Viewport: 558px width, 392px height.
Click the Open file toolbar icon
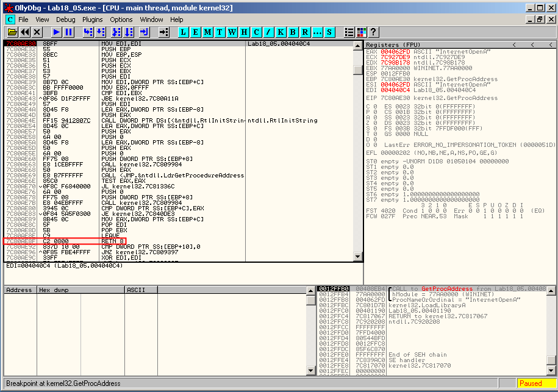tap(12, 32)
